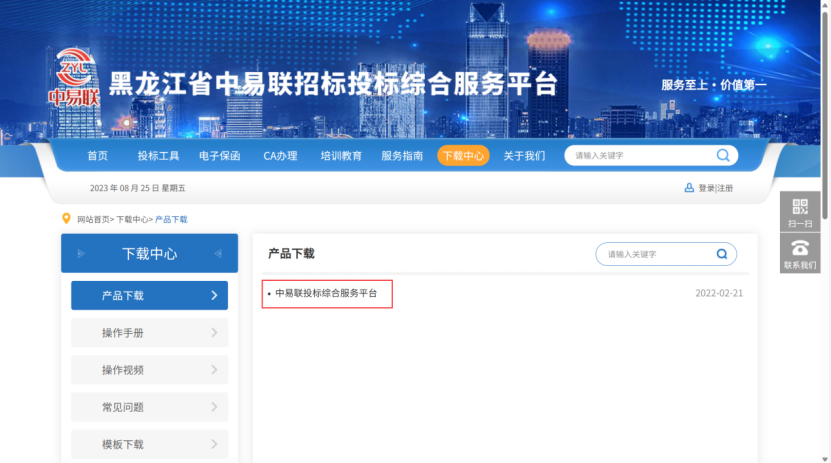Screen dimensions: 831x463
Task: Click 下载中心 in the breadcrumb
Action: tap(133, 219)
